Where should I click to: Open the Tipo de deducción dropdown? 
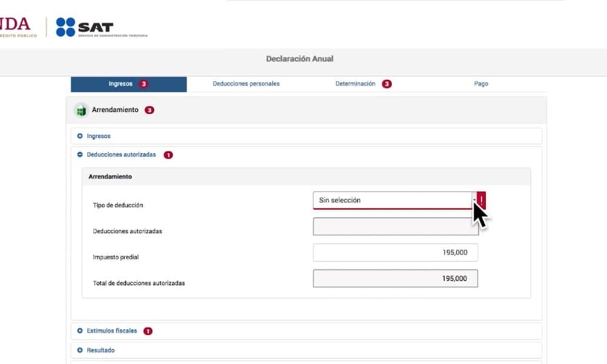pos(394,200)
